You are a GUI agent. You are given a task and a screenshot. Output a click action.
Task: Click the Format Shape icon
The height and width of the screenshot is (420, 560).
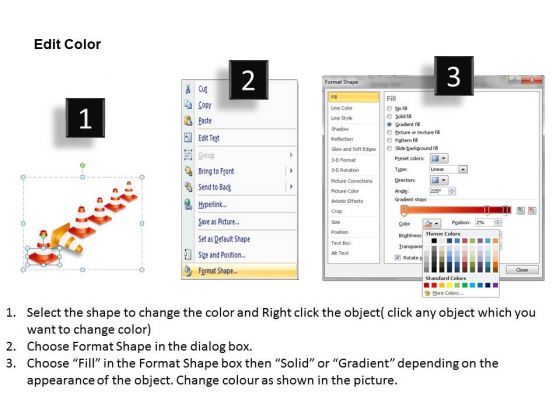188,271
